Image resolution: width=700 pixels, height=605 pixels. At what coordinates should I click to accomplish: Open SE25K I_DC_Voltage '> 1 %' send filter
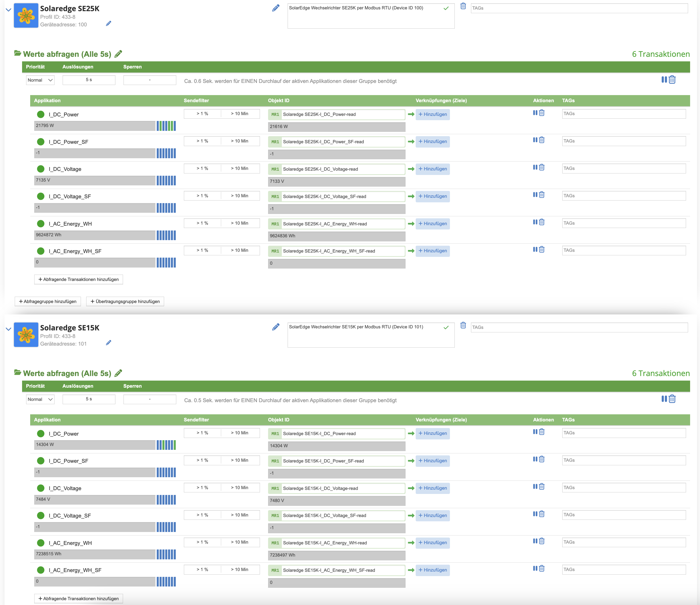coord(202,168)
